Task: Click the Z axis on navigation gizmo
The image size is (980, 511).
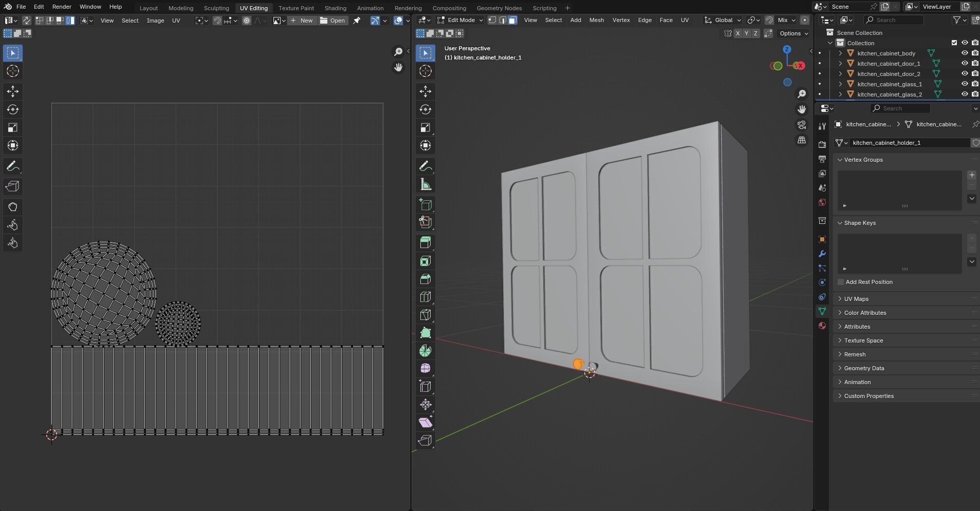Action: click(x=787, y=49)
